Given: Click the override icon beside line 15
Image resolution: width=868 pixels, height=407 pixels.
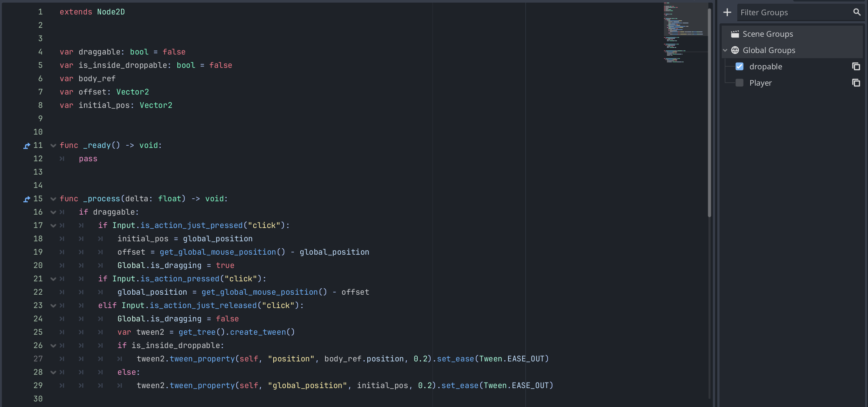Looking at the screenshot, I should click(x=27, y=199).
